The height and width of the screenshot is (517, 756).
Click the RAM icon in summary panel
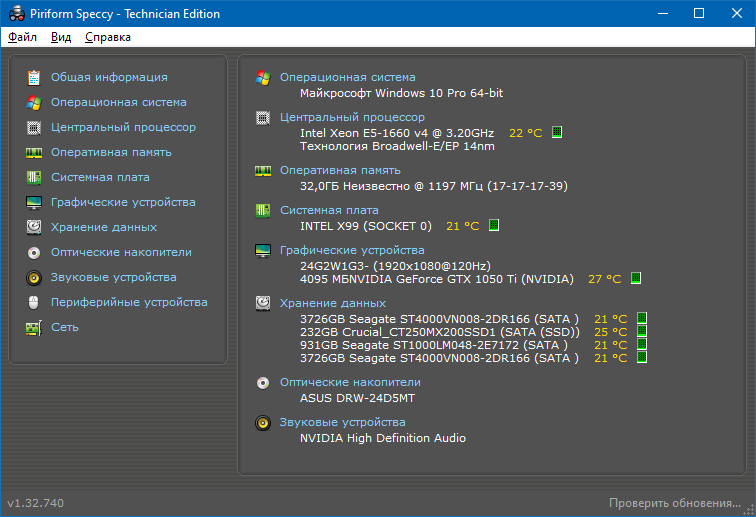coord(263,171)
